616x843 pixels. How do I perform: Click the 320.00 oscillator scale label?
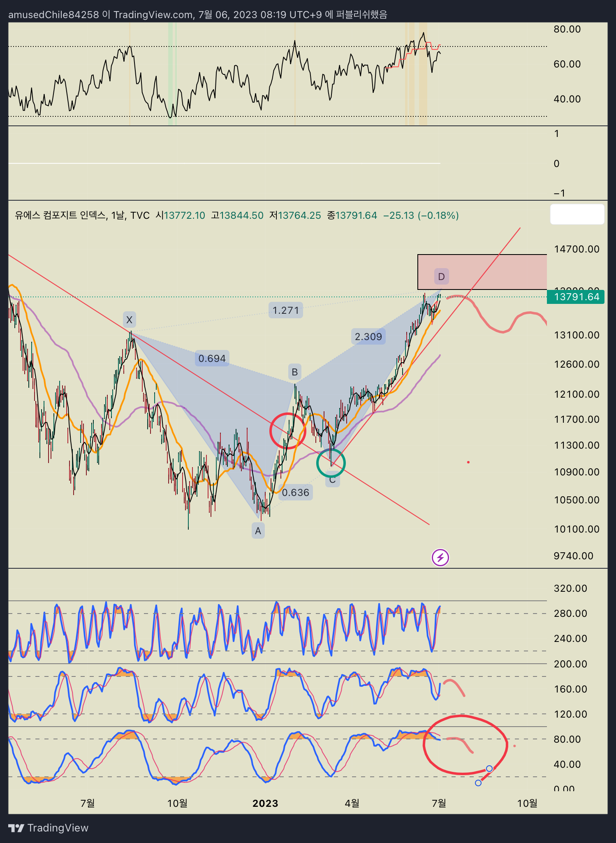(570, 588)
